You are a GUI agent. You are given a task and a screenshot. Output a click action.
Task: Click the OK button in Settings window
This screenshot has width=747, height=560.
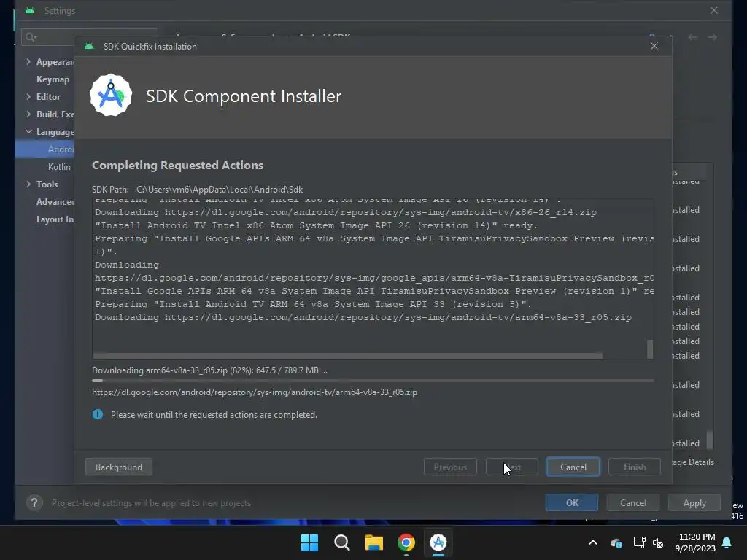(x=572, y=503)
